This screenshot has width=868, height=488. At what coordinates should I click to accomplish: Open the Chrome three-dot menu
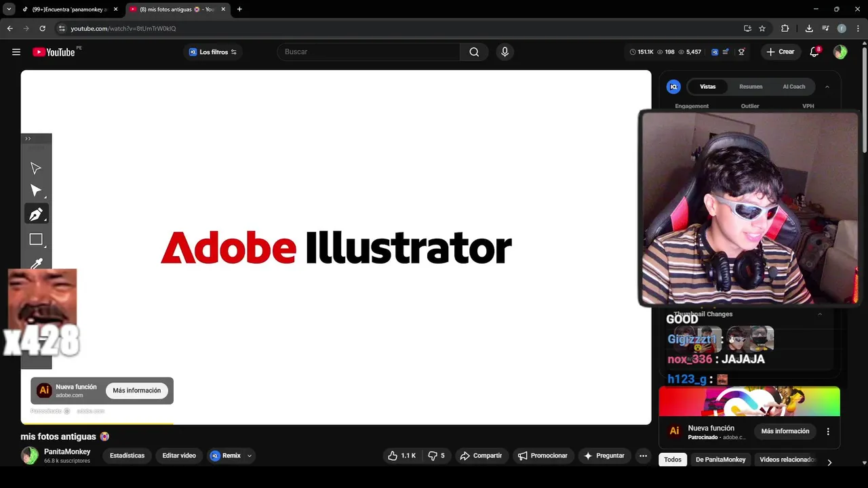pyautogui.click(x=858, y=28)
